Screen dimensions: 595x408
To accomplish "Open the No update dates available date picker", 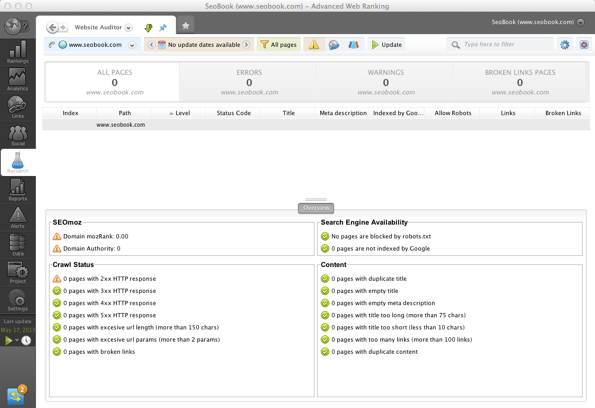I will [204, 45].
